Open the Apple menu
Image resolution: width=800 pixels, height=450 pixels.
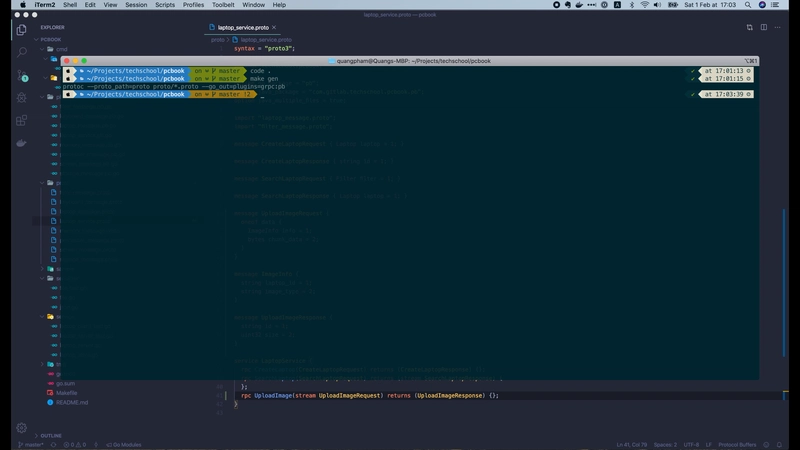[x=22, y=5]
